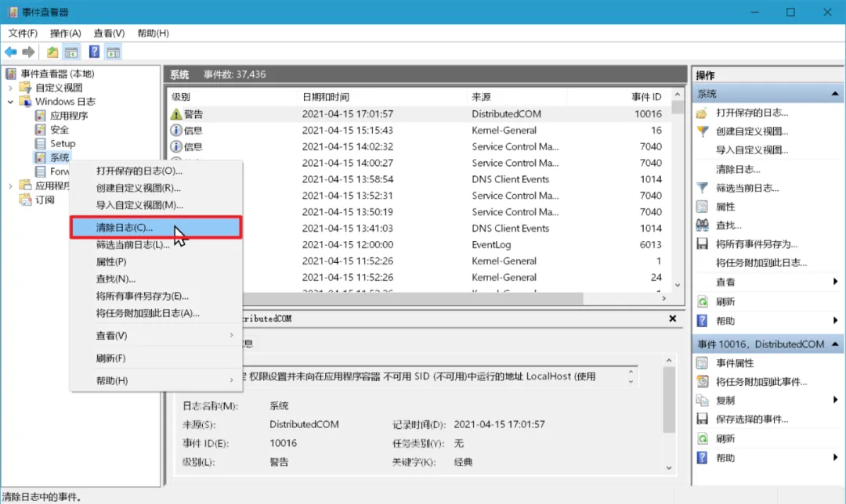Click the 复制 copy icon
Image resolution: width=846 pixels, height=504 pixels.
pyautogui.click(x=701, y=399)
